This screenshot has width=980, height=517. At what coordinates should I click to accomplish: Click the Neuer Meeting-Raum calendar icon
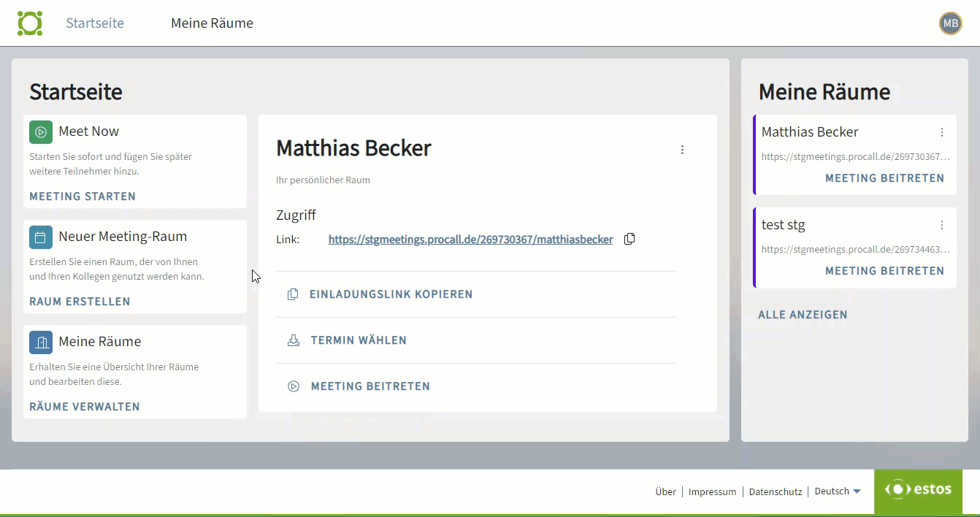pyautogui.click(x=41, y=237)
